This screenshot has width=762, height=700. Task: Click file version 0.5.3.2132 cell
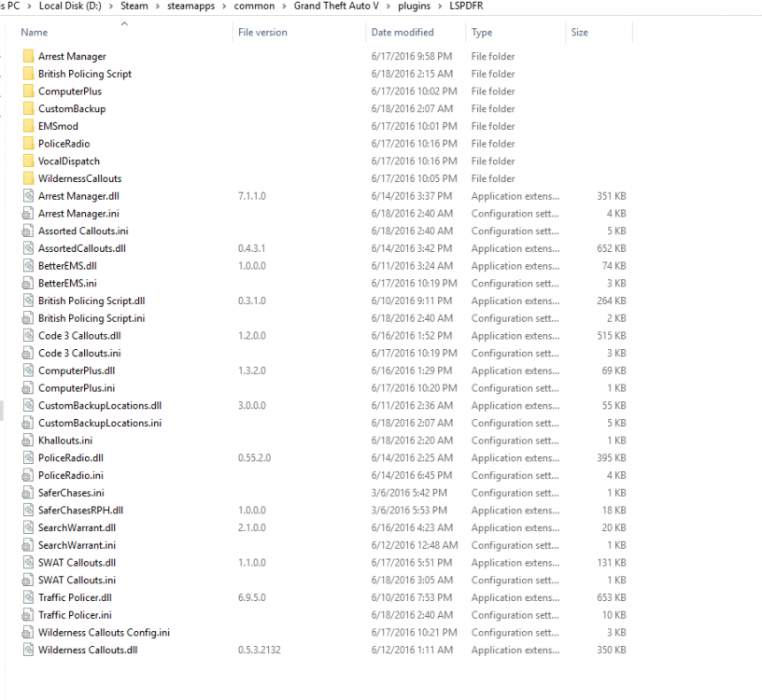(x=259, y=650)
